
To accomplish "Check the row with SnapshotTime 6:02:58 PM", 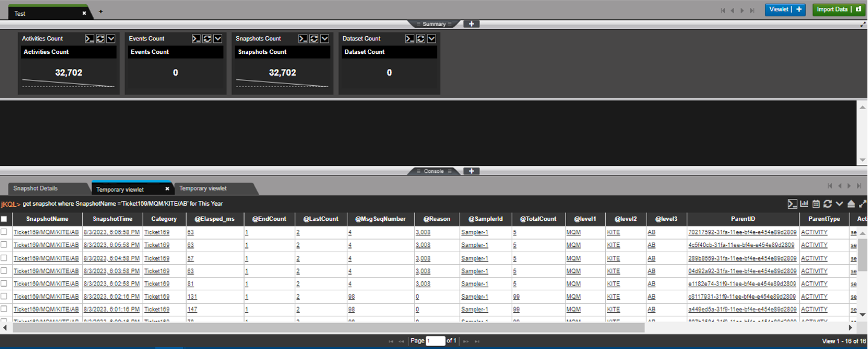I will point(4,283).
